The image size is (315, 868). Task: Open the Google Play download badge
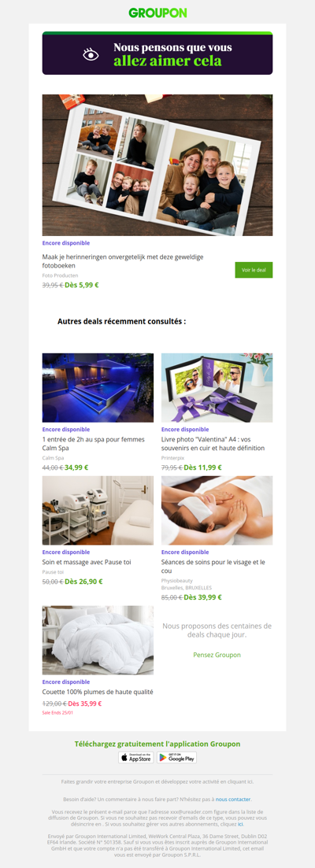[176, 757]
